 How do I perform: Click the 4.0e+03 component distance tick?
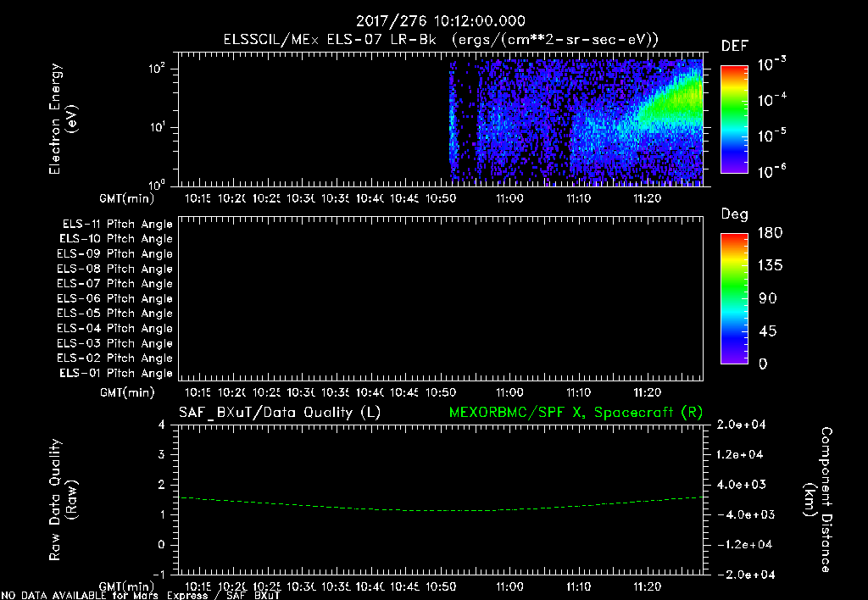[x=741, y=484]
